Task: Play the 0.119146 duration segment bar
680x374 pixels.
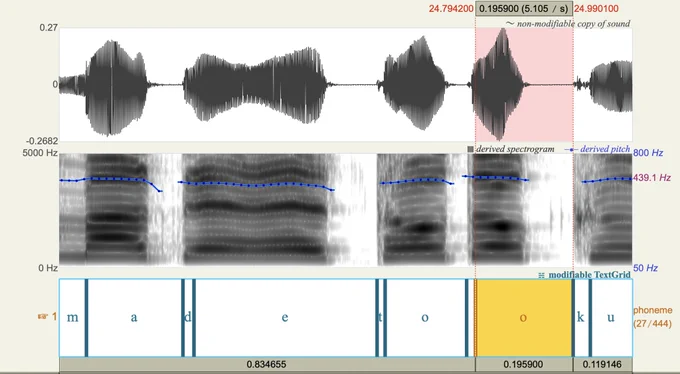Action: (603, 364)
